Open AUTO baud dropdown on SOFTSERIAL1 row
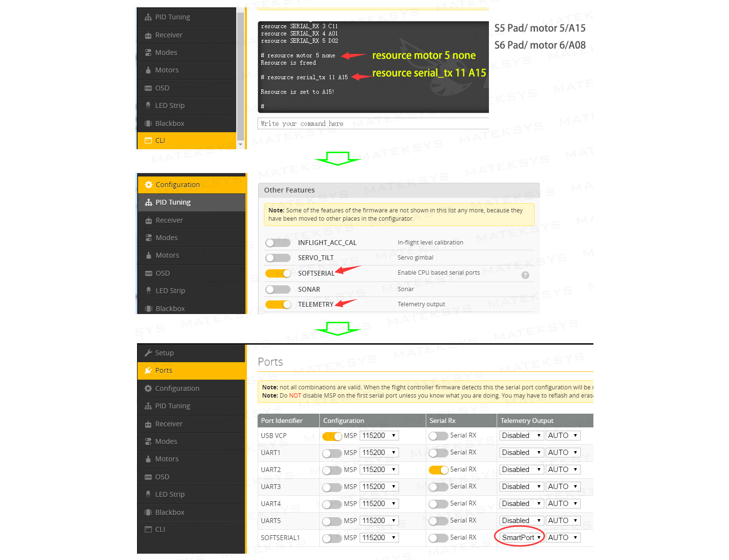The image size is (729, 560). [563, 538]
